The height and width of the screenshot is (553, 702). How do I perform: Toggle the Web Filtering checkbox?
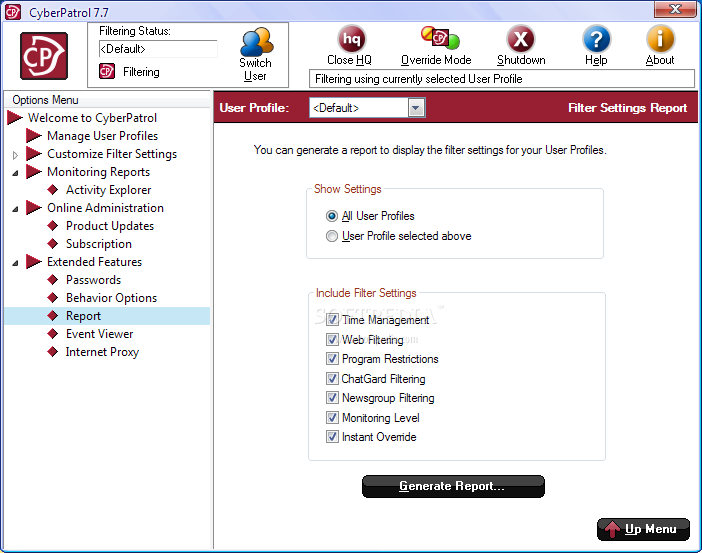332,339
